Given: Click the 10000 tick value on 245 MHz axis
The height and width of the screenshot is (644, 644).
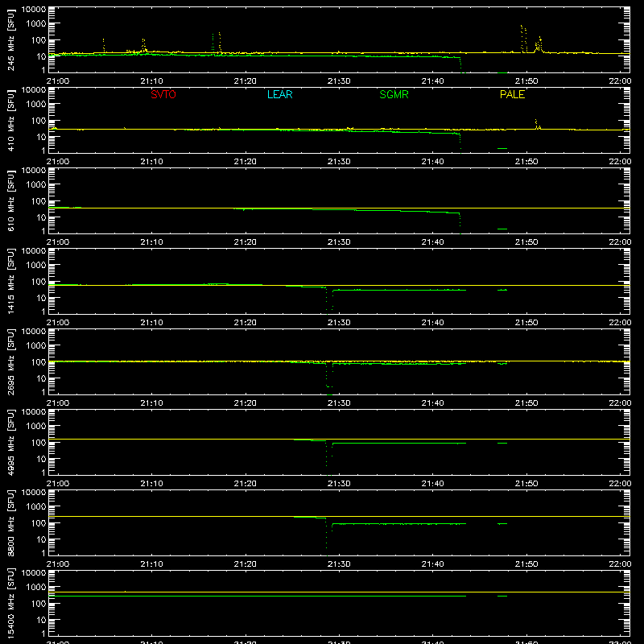Looking at the screenshot, I should (33, 10).
